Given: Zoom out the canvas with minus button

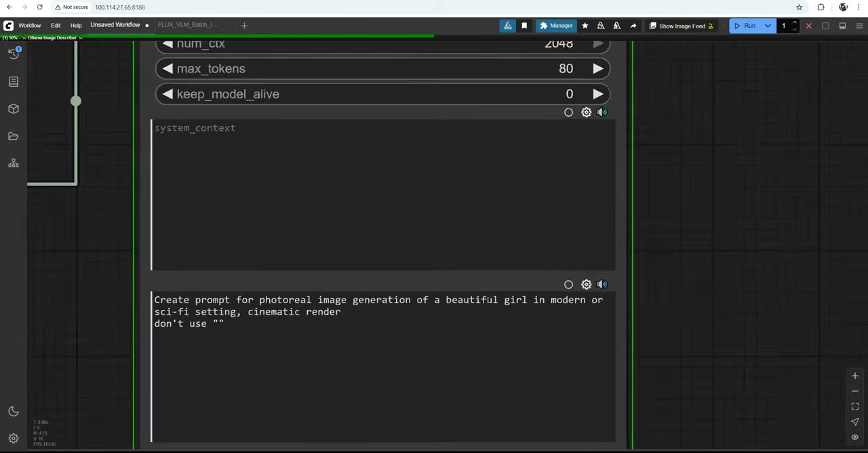Looking at the screenshot, I should click(855, 391).
